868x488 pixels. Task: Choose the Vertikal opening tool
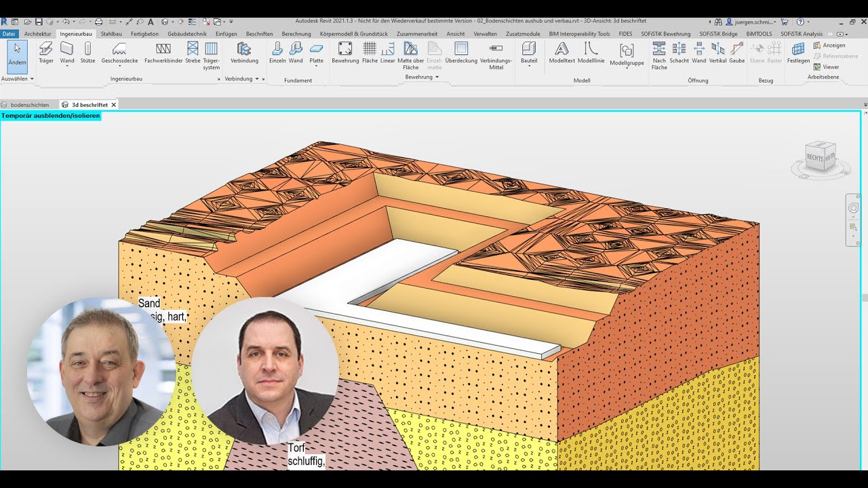(718, 52)
